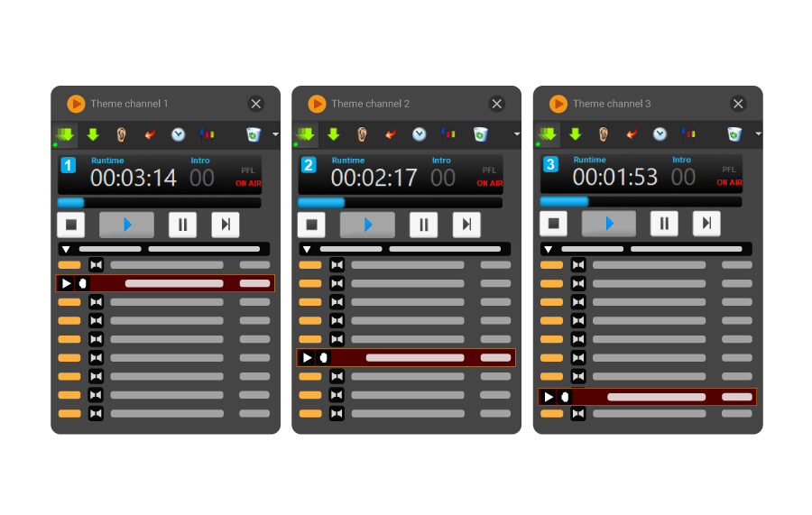This screenshot has width=812, height=515.
Task: Skip to next track on Theme channel 3
Action: pos(706,224)
